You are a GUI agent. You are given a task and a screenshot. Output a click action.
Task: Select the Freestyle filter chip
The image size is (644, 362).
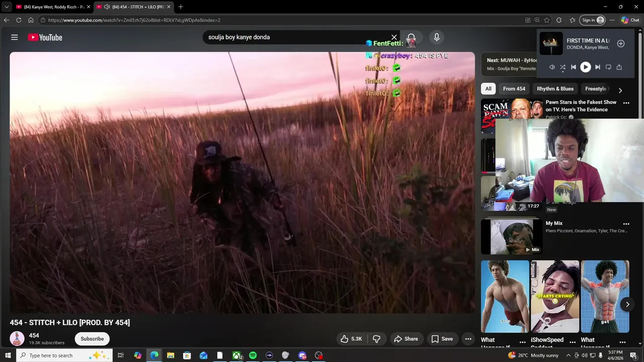pos(596,88)
